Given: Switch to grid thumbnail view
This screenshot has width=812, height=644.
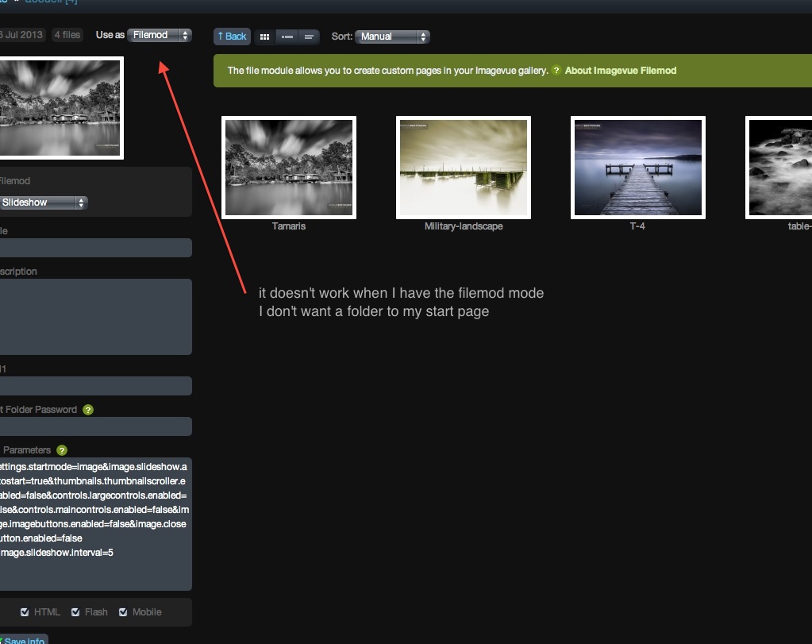Looking at the screenshot, I should pos(264,37).
